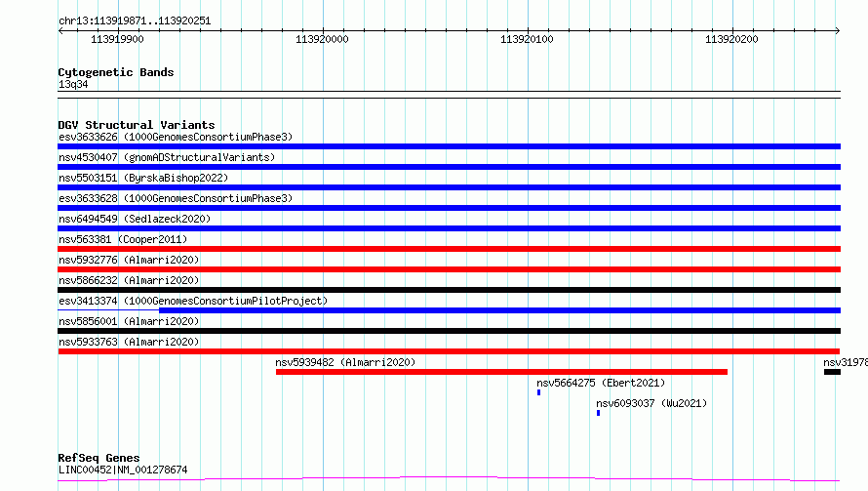Select the esv3633626 blue variant bar
Image resolution: width=868 pixels, height=491 pixels.
tap(449, 146)
